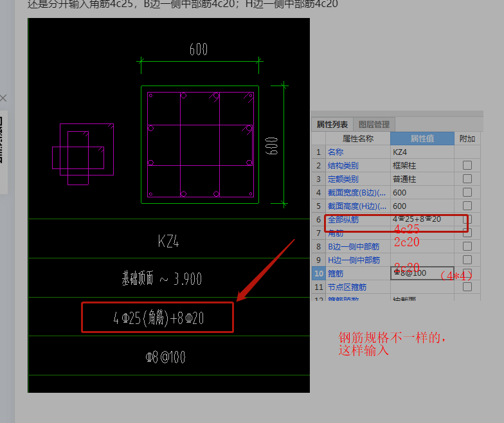
Task: Click the small magenta stirrup detail sketch
Action: click(x=83, y=154)
